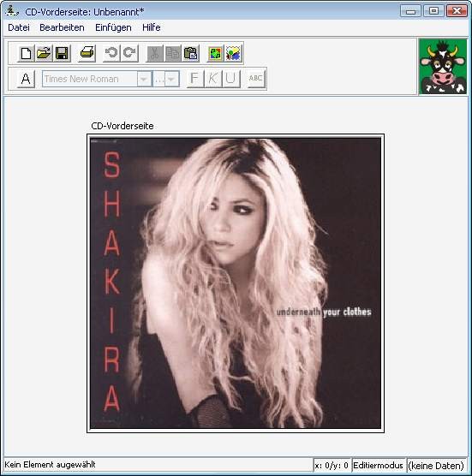Toggle bold formatting with F button

pos(195,79)
